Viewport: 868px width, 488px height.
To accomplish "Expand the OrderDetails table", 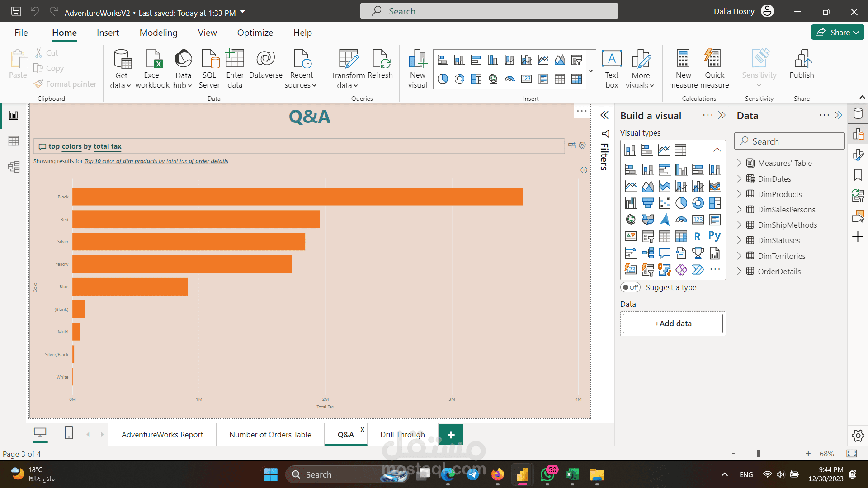I will point(739,272).
